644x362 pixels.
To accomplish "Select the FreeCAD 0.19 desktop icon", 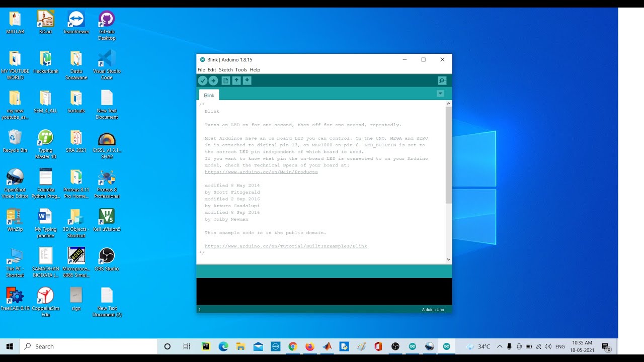I will 15,299.
